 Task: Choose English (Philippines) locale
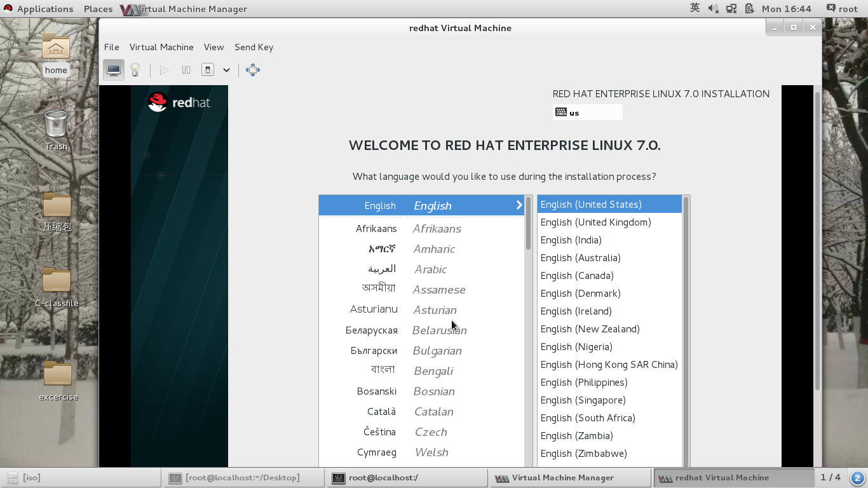pos(609,382)
